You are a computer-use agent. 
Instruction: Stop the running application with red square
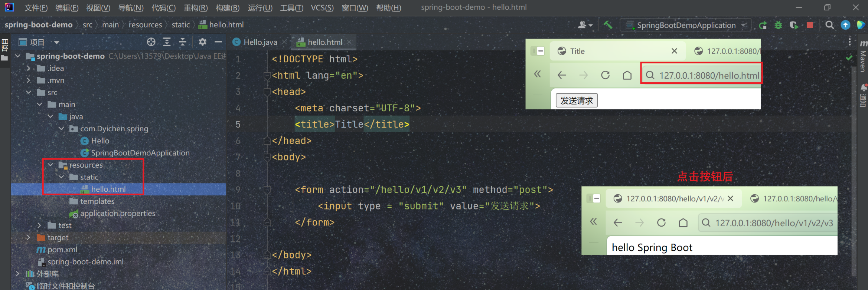point(810,25)
